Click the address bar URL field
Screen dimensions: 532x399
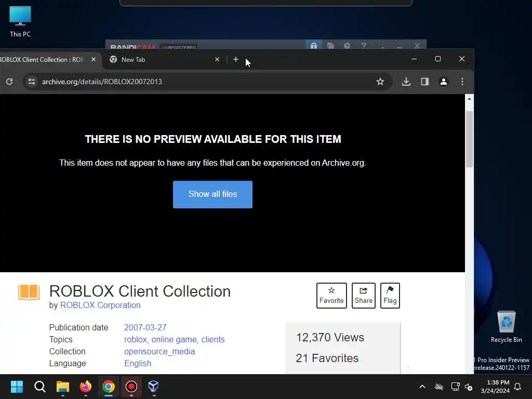tap(207, 82)
